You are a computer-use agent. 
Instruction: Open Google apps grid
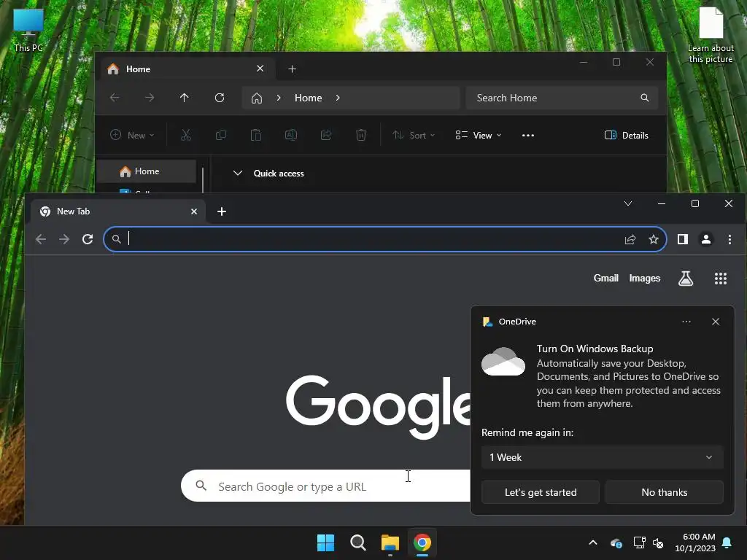click(x=721, y=279)
